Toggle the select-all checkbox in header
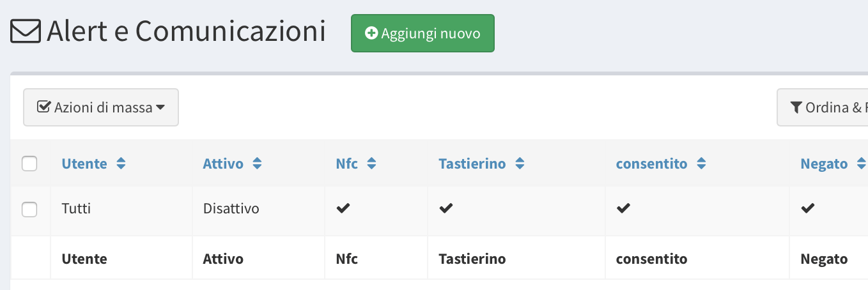868x290 pixels. pos(29,164)
